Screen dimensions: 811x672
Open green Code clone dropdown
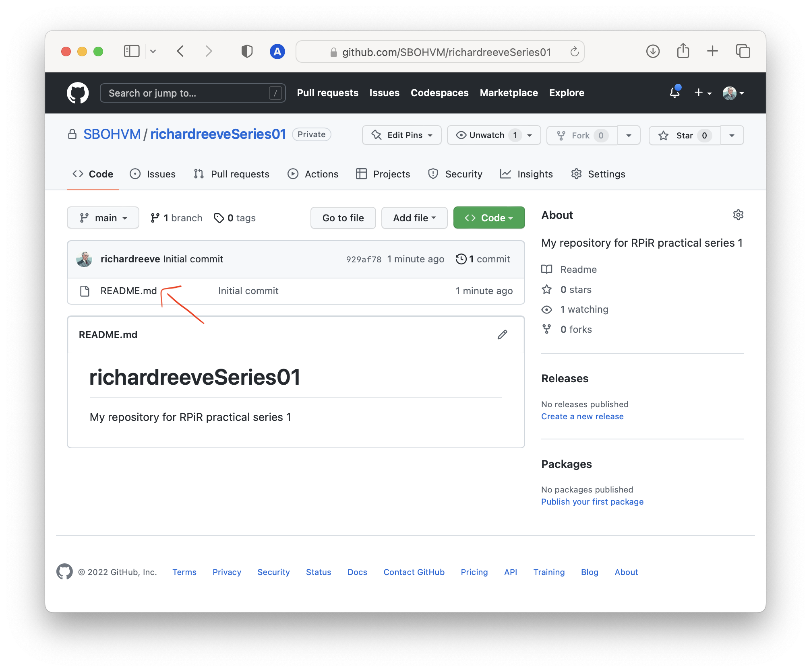(489, 218)
